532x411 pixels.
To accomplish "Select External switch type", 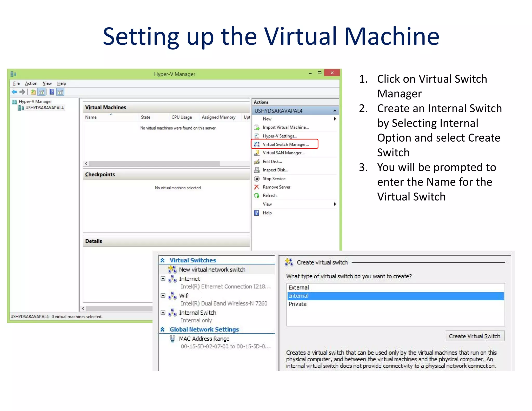I will pyautogui.click(x=395, y=288).
